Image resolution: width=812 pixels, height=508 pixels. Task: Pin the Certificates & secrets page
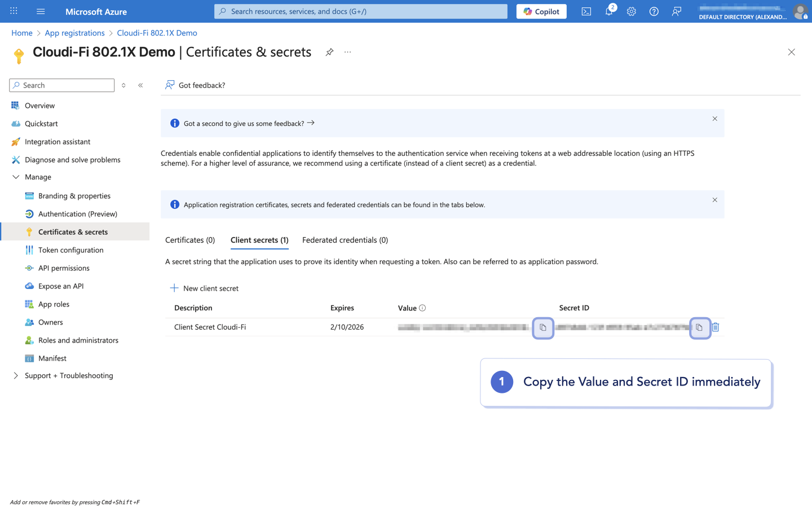329,52
